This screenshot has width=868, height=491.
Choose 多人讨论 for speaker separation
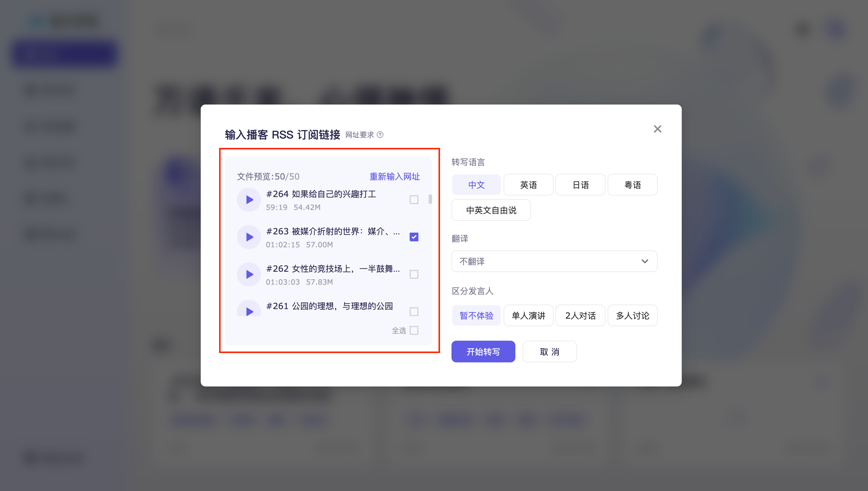click(632, 315)
